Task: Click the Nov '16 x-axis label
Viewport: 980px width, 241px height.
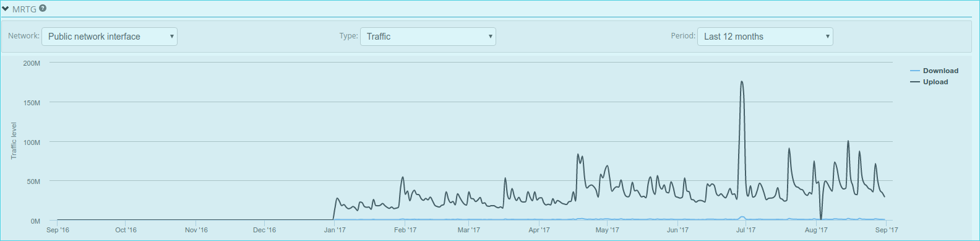Action: 196,230
